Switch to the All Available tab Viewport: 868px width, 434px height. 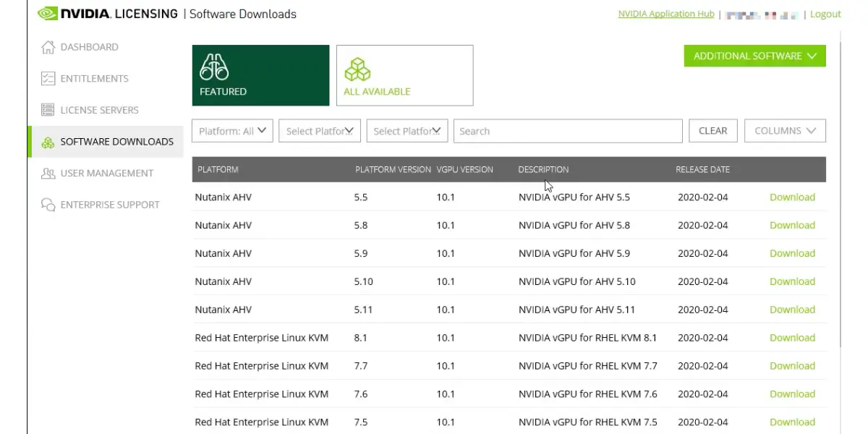pos(404,75)
